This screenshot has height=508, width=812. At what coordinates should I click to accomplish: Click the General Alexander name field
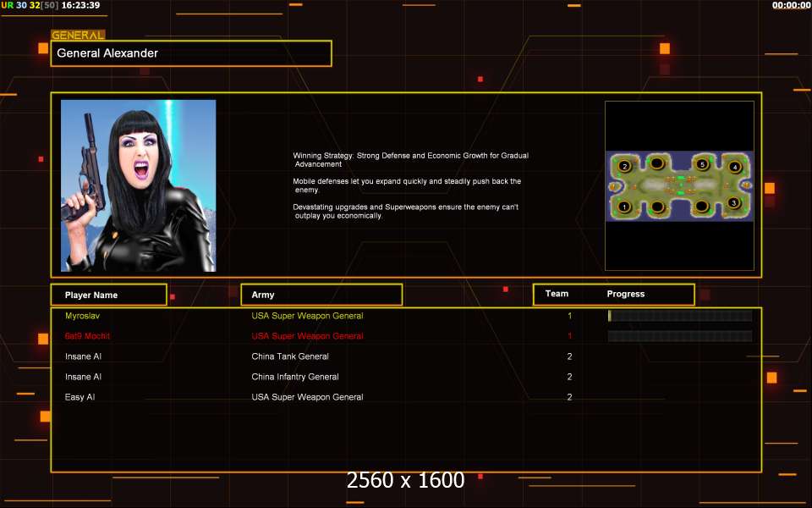[x=191, y=53]
